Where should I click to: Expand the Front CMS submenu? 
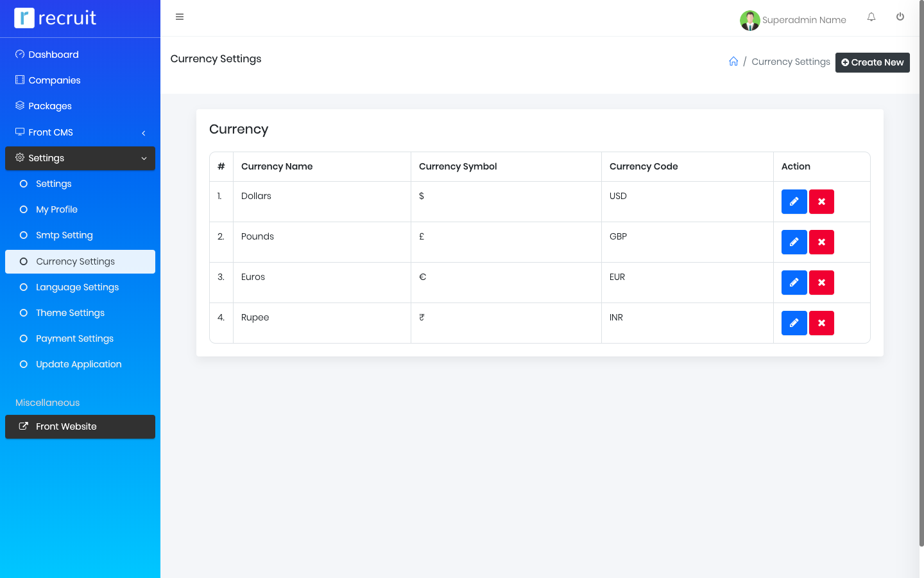[x=80, y=132]
